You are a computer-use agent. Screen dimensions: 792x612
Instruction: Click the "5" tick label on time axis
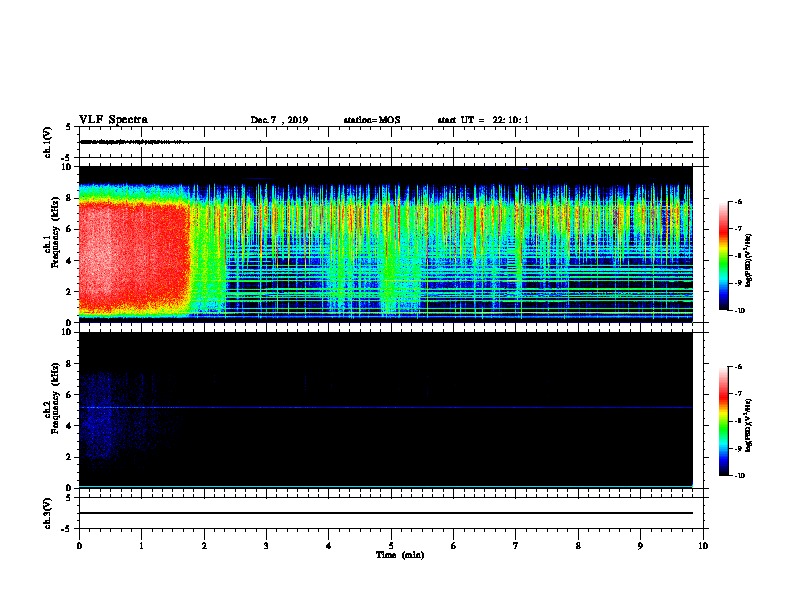[x=391, y=546]
